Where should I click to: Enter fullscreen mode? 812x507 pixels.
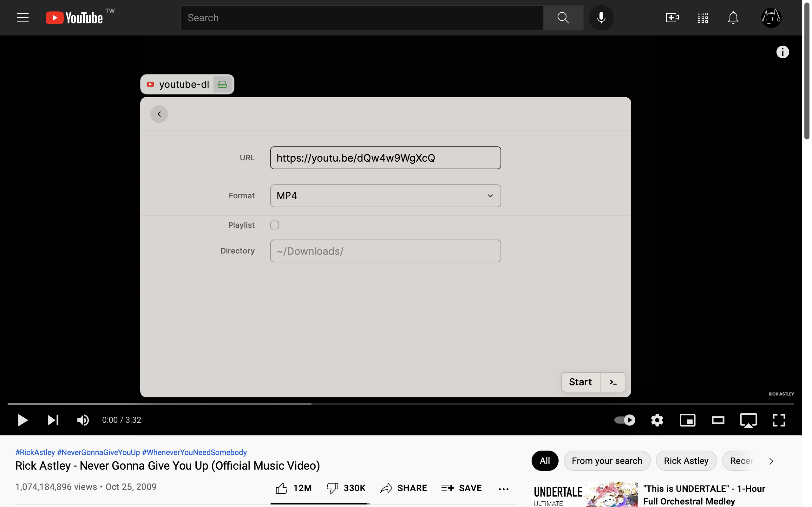pos(779,420)
